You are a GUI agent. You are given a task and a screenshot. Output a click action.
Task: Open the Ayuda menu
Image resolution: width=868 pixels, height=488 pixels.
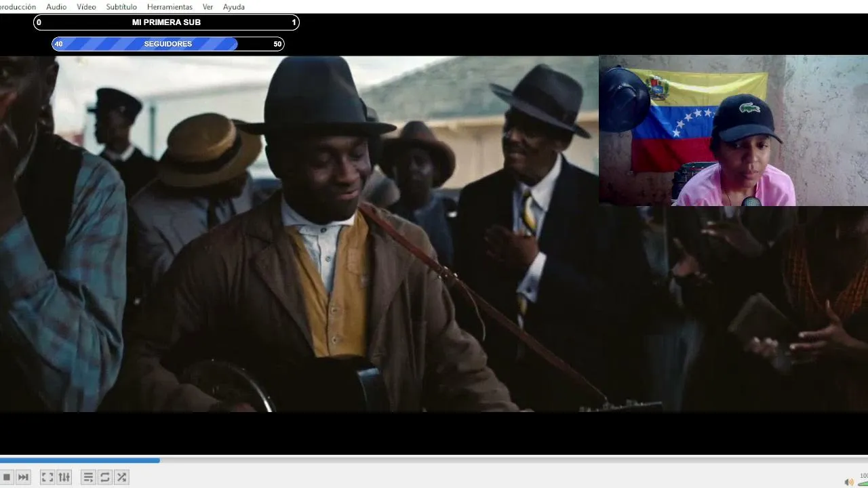(x=234, y=7)
